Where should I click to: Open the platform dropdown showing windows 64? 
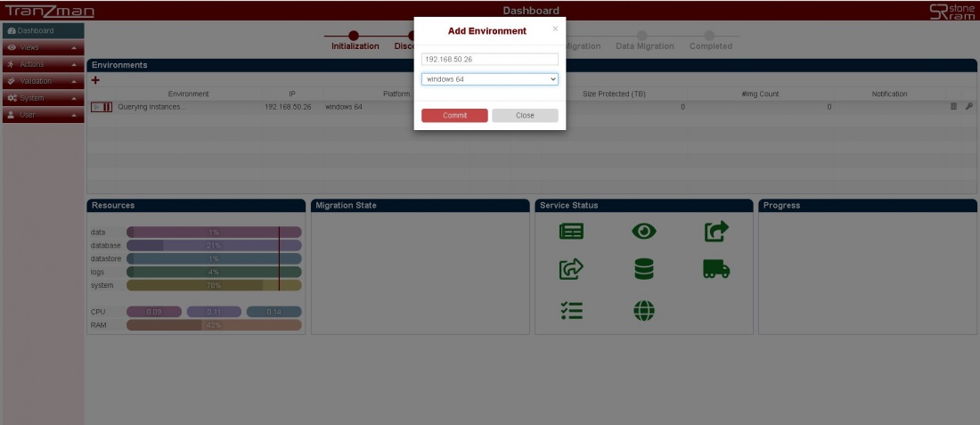click(489, 79)
